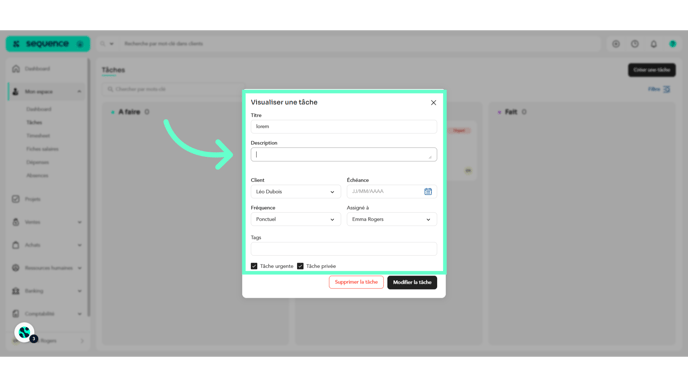688x387 pixels.
Task: Click the Projets checkmark icon
Action: [16, 199]
